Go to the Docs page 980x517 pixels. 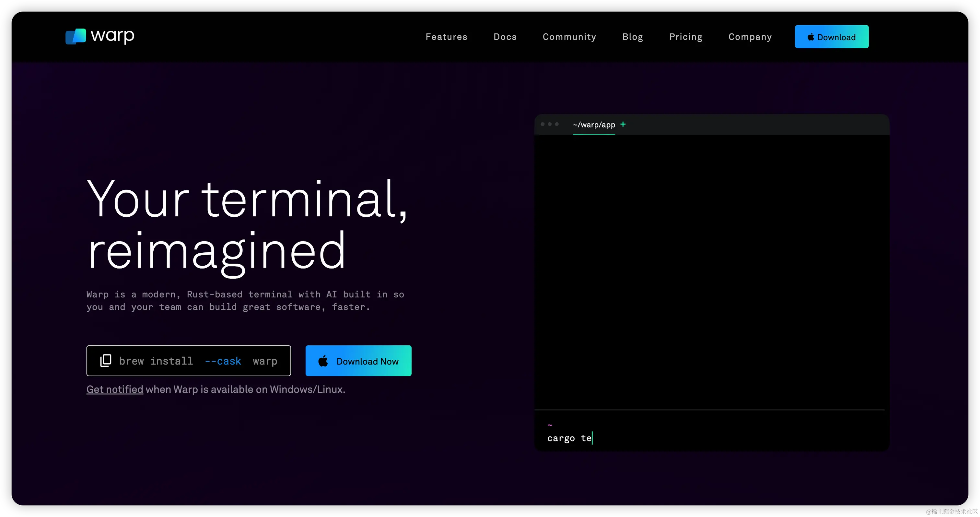(505, 37)
